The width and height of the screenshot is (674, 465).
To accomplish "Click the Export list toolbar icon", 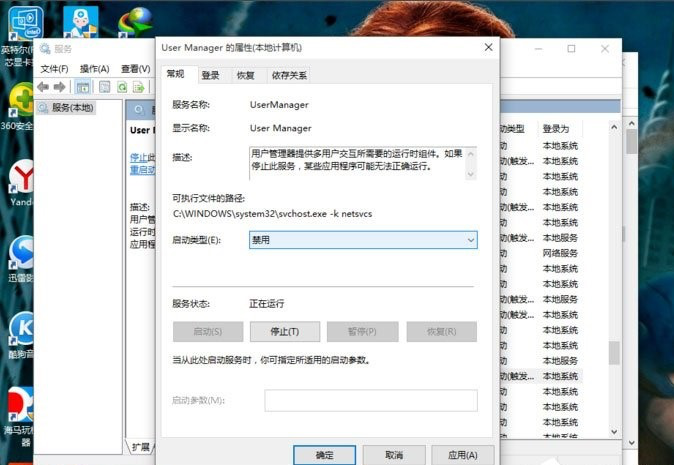I will pyautogui.click(x=138, y=87).
